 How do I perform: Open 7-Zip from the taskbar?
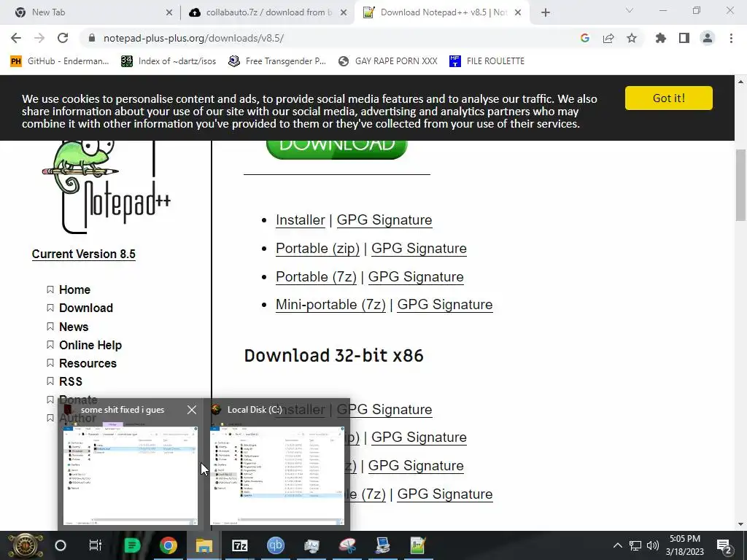click(239, 545)
